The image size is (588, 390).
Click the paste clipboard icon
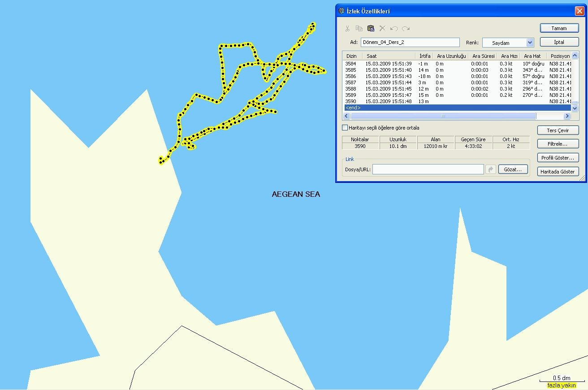pos(371,29)
